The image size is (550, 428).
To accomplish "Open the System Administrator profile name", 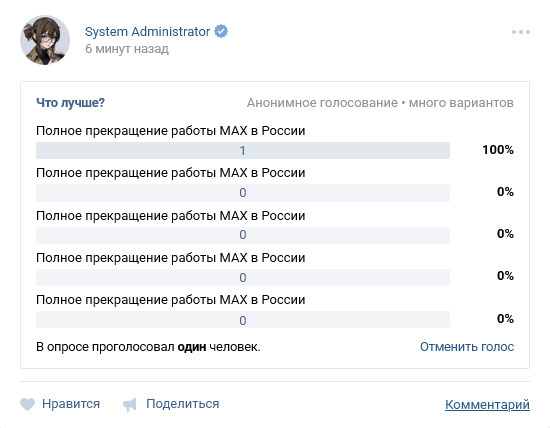I will (x=147, y=32).
